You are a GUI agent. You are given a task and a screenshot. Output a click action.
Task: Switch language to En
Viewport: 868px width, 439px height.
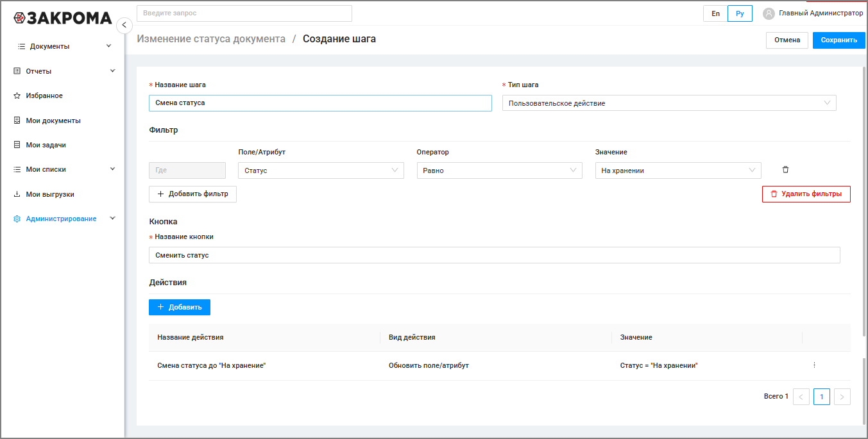click(x=715, y=13)
